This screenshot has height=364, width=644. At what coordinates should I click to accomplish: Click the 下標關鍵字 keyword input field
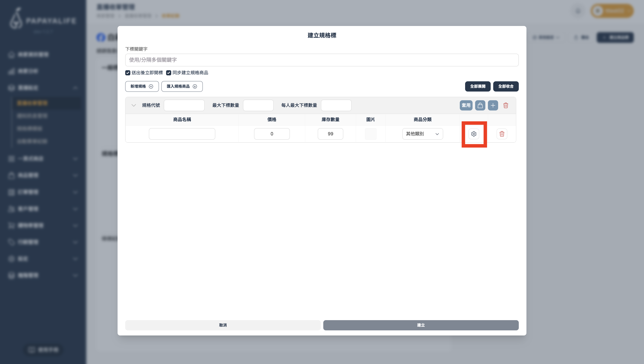coord(322,60)
